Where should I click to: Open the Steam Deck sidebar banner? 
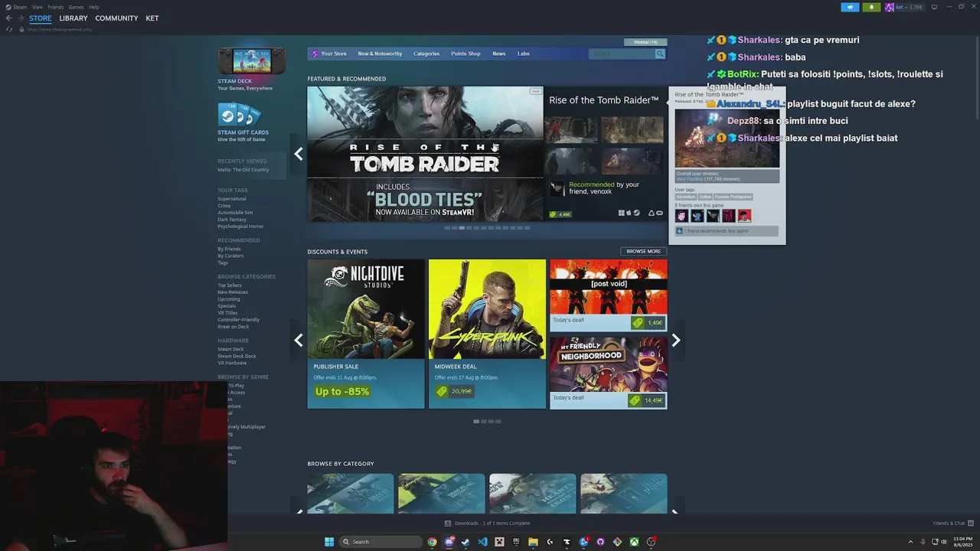click(x=252, y=70)
